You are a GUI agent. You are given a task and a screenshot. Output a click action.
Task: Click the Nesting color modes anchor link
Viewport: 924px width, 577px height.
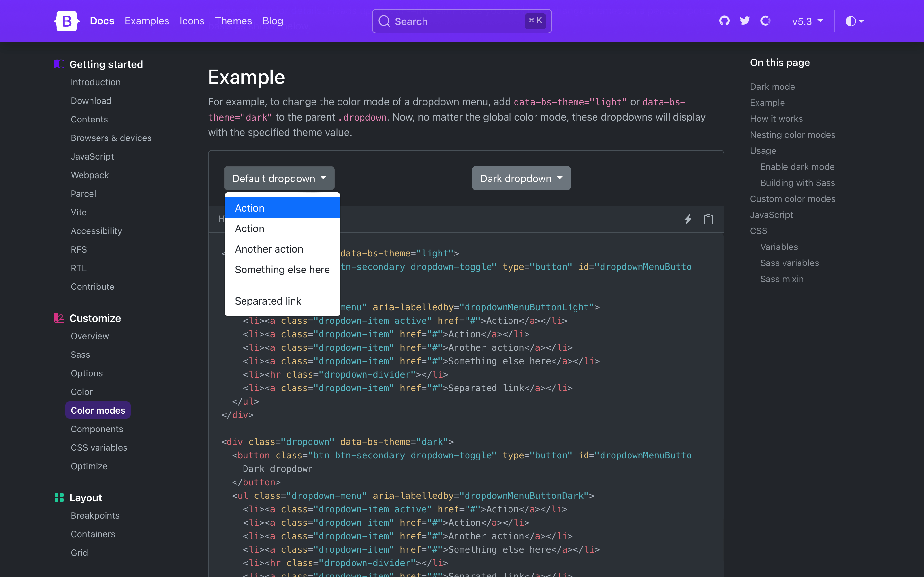[x=793, y=135]
